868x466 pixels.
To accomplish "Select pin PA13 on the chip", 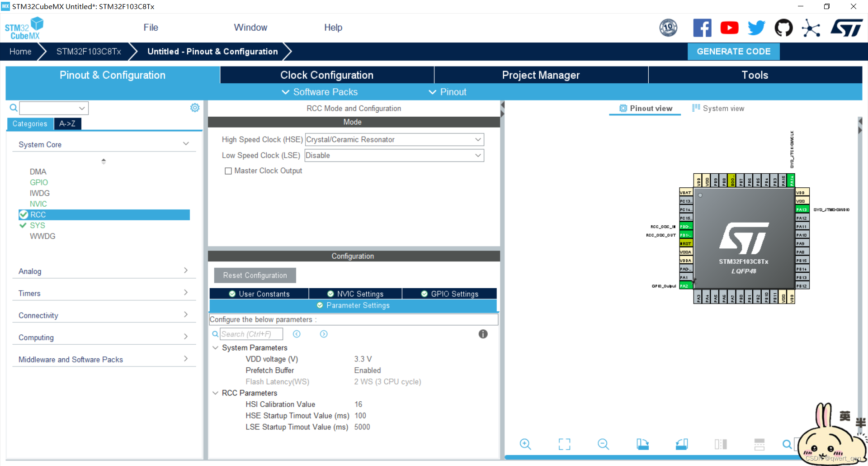I will pos(802,209).
